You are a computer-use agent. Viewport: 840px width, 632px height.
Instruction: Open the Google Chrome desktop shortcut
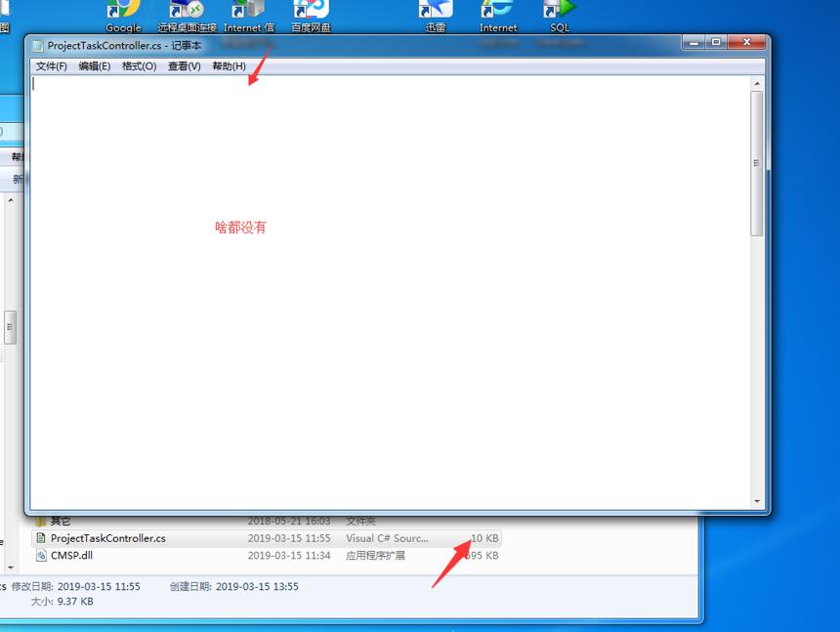pos(123,10)
